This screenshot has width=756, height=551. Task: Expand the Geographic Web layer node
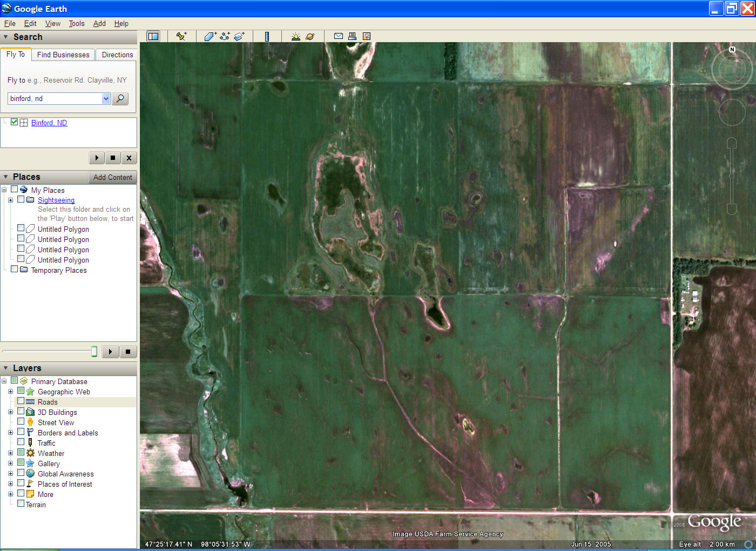point(10,392)
